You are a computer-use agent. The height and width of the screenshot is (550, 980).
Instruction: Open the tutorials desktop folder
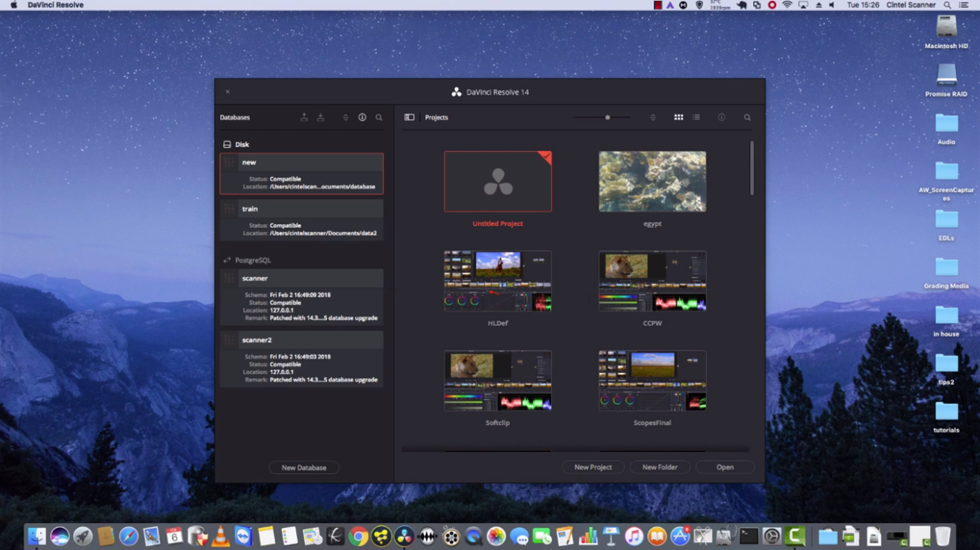(x=946, y=417)
